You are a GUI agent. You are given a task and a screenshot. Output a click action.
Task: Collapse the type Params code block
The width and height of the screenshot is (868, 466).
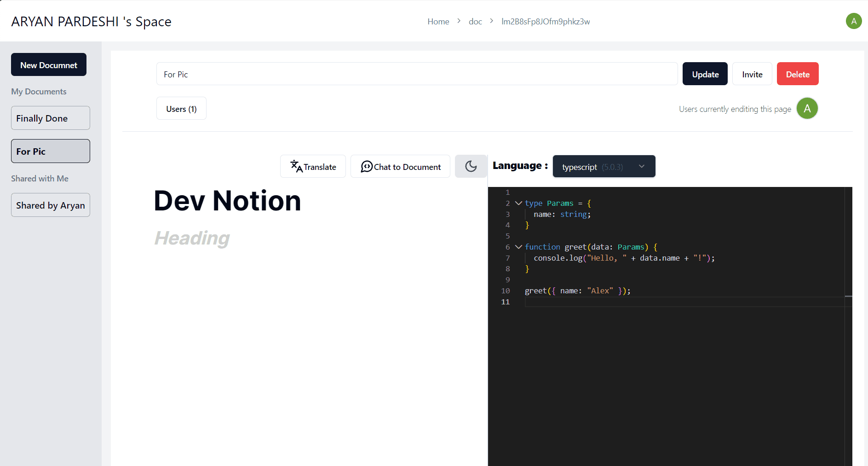(518, 203)
